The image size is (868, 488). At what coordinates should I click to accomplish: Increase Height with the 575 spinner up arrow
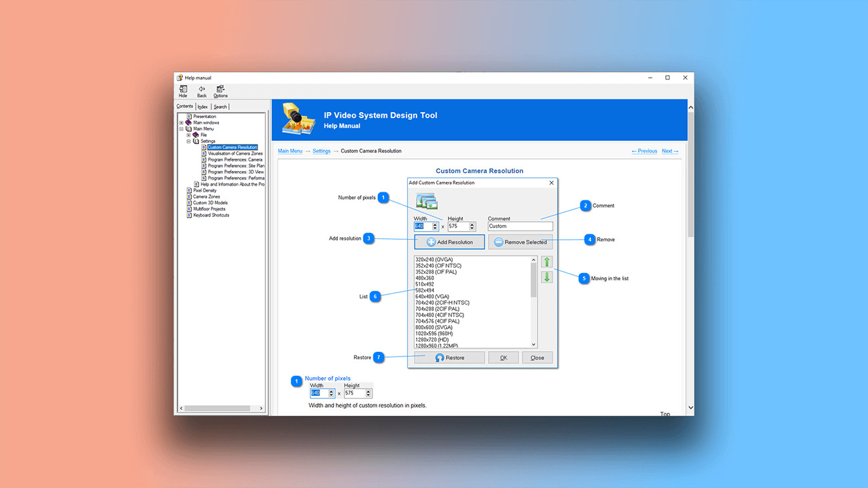[x=472, y=224]
